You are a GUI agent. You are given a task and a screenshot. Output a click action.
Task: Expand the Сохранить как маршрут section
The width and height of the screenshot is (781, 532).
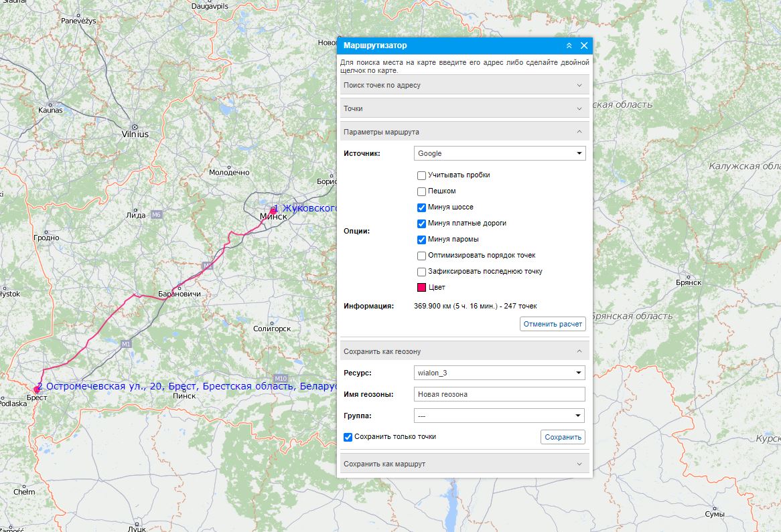464,464
